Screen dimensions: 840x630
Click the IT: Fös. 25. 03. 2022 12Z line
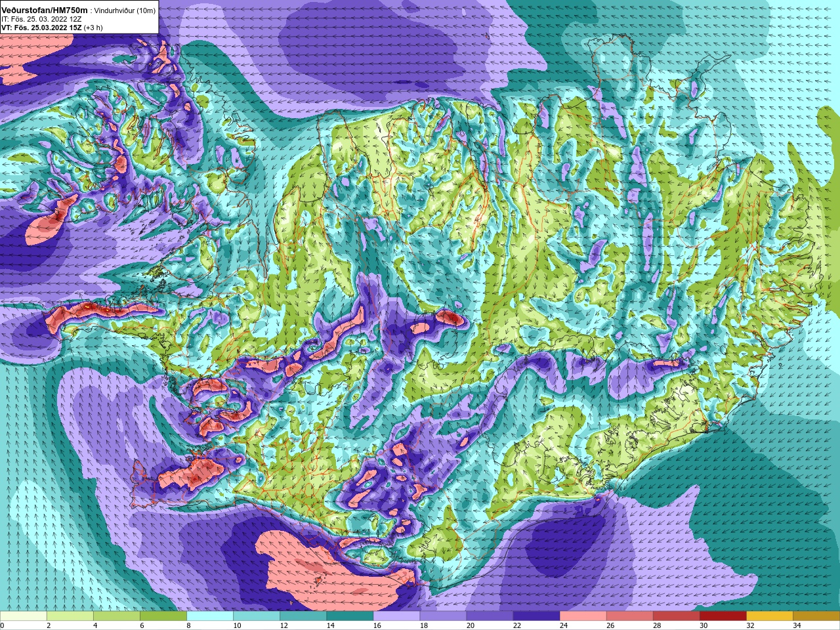41,20
